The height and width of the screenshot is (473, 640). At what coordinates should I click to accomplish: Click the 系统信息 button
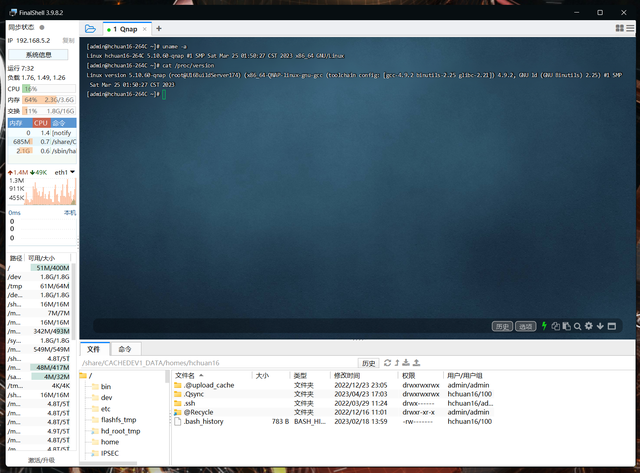pyautogui.click(x=38, y=54)
